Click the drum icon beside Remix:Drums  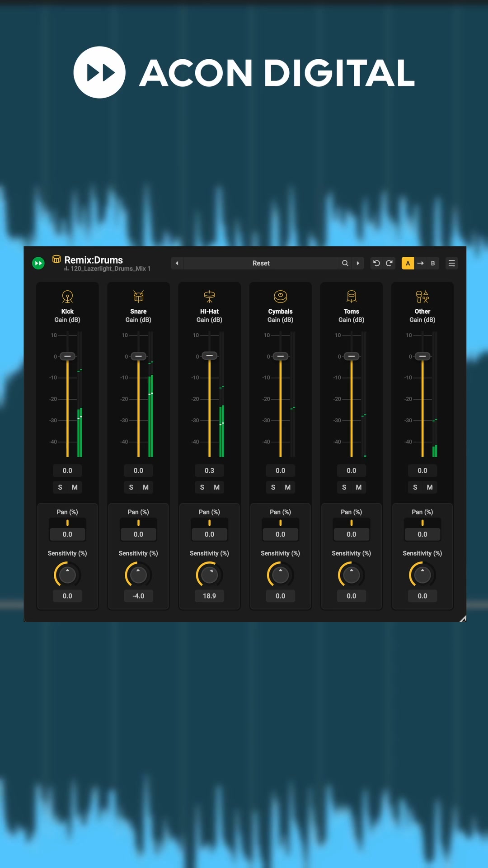(x=56, y=259)
